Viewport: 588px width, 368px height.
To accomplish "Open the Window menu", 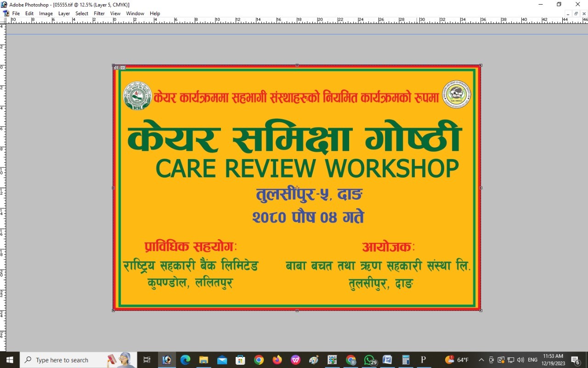I will pos(135,13).
